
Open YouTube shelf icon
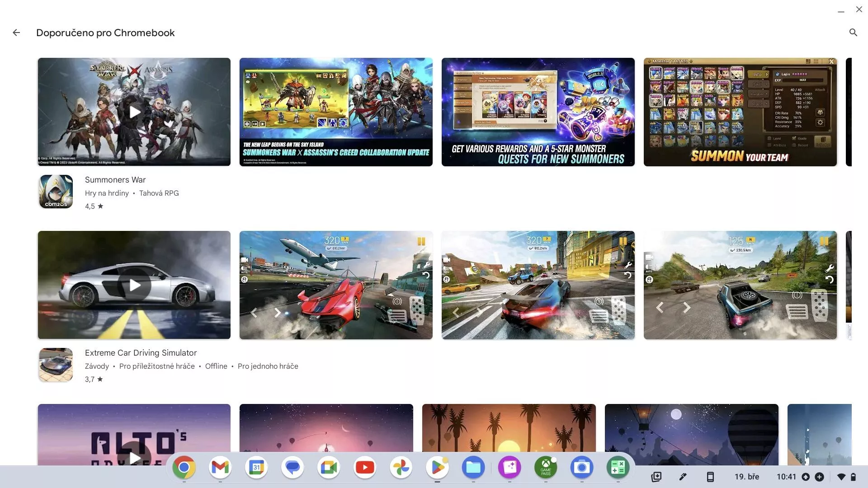365,467
